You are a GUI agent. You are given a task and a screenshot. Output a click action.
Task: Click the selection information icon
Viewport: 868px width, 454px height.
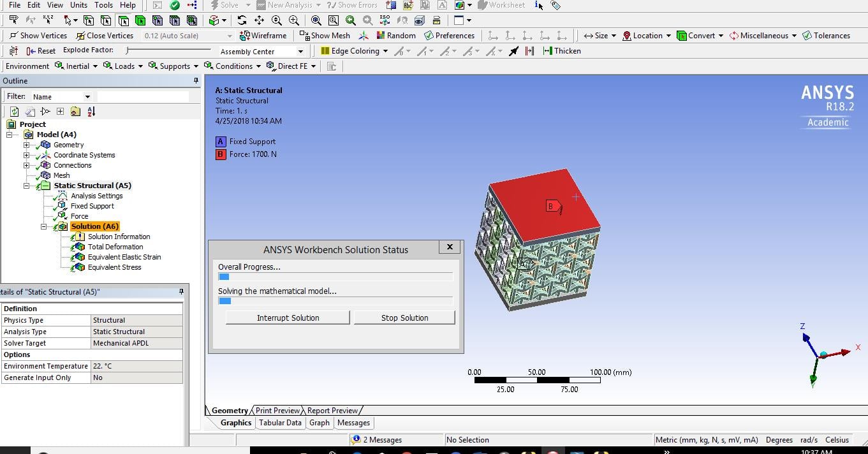point(539,5)
